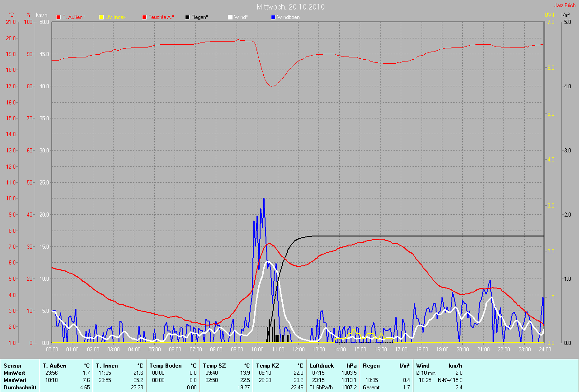
Task: Click the Temp SZ column header
Action: (x=214, y=366)
